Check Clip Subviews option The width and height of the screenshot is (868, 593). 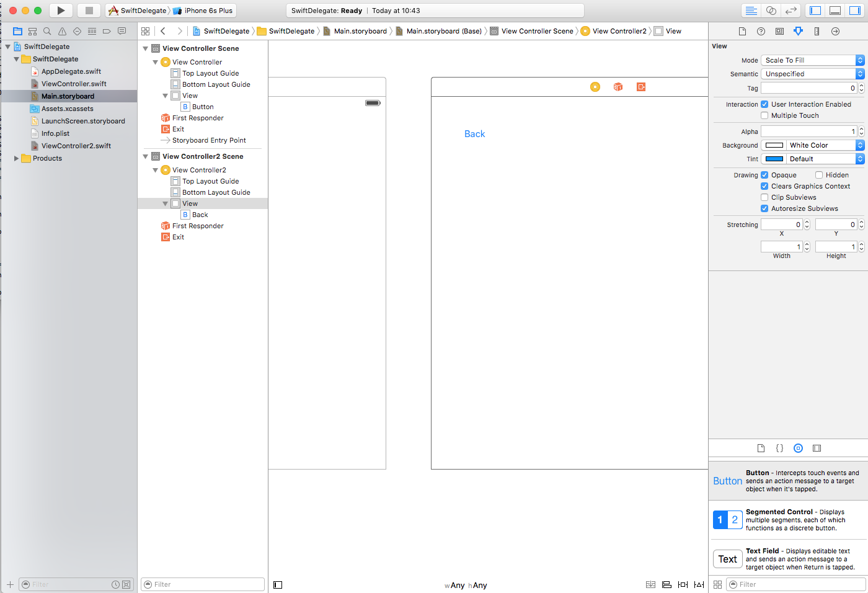click(764, 197)
